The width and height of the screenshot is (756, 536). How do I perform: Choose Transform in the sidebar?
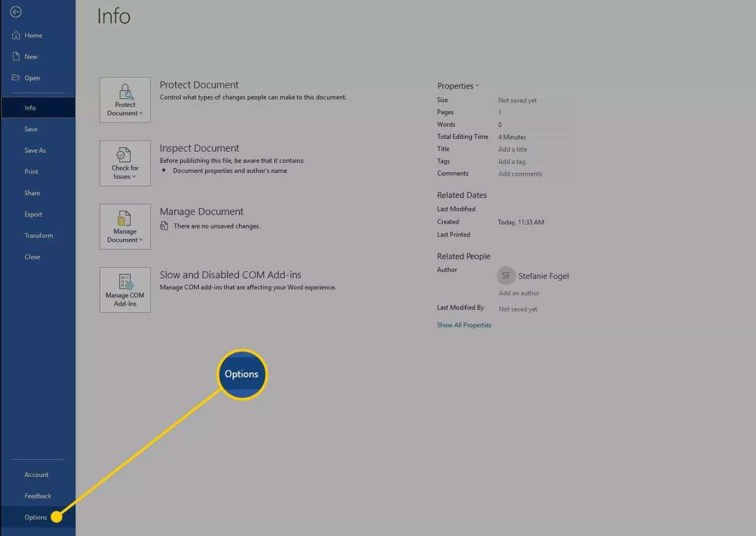39,235
